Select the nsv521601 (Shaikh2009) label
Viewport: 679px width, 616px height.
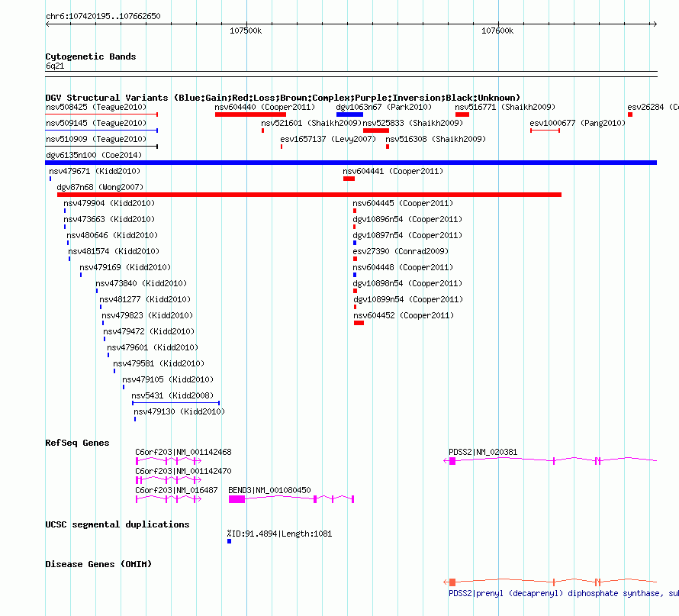click(311, 123)
